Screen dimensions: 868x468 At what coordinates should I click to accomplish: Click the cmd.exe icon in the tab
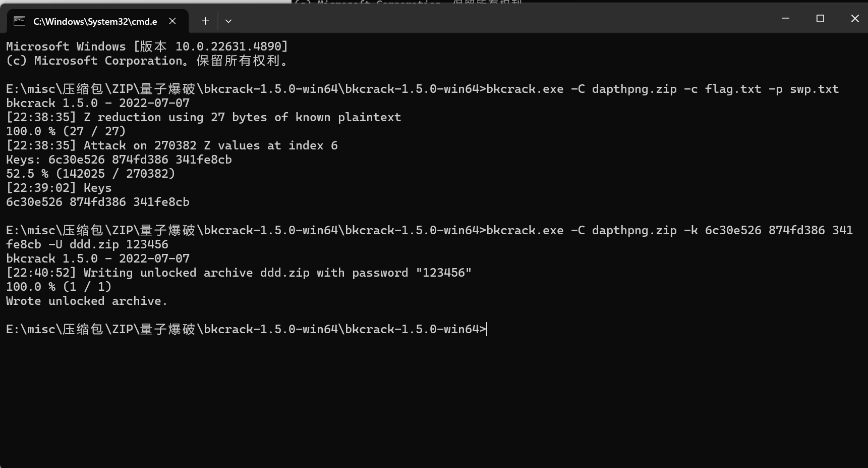pyautogui.click(x=20, y=21)
